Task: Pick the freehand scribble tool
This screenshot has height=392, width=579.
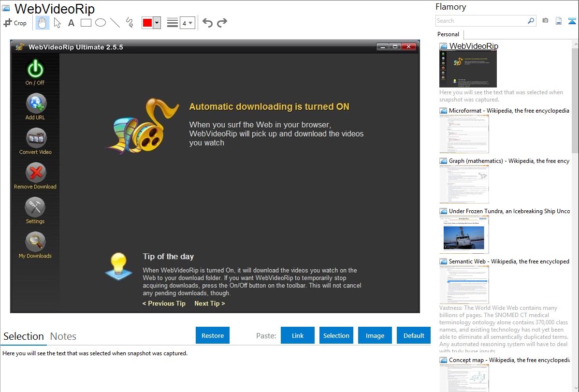Action: tap(130, 23)
